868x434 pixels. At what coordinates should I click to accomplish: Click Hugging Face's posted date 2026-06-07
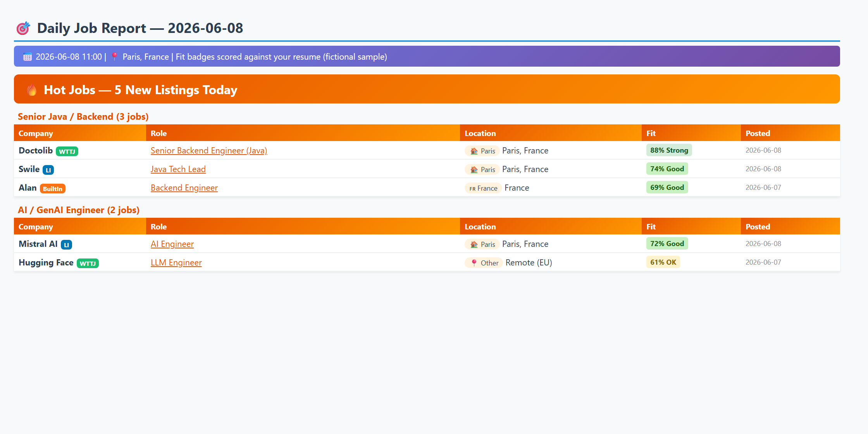[763, 262]
